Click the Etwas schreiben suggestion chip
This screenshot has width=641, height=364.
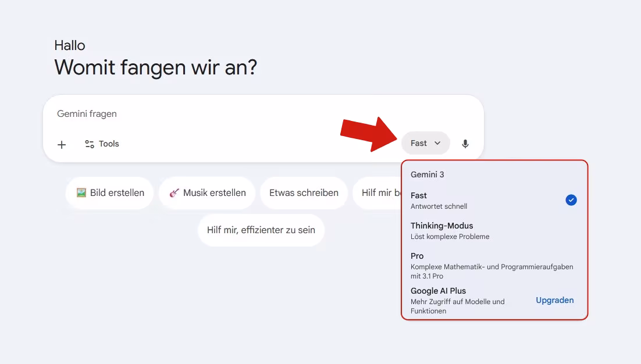[304, 193]
